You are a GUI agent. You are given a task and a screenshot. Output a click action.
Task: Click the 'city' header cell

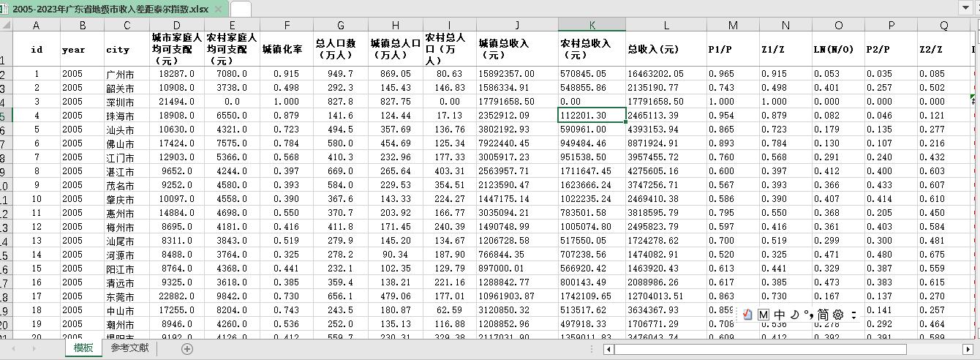coord(127,50)
